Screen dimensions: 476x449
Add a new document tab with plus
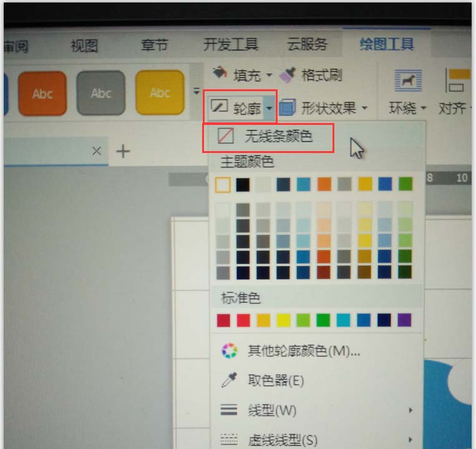(123, 151)
